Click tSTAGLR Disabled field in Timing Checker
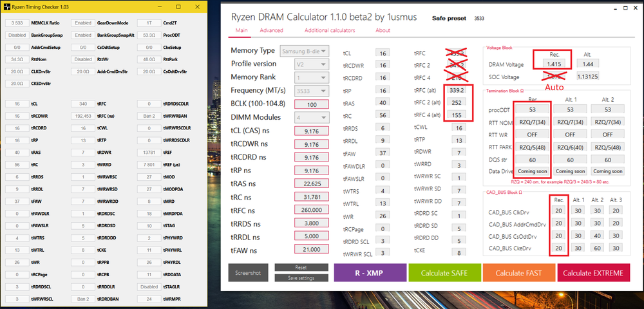The height and width of the screenshot is (309, 644). pyautogui.click(x=149, y=286)
